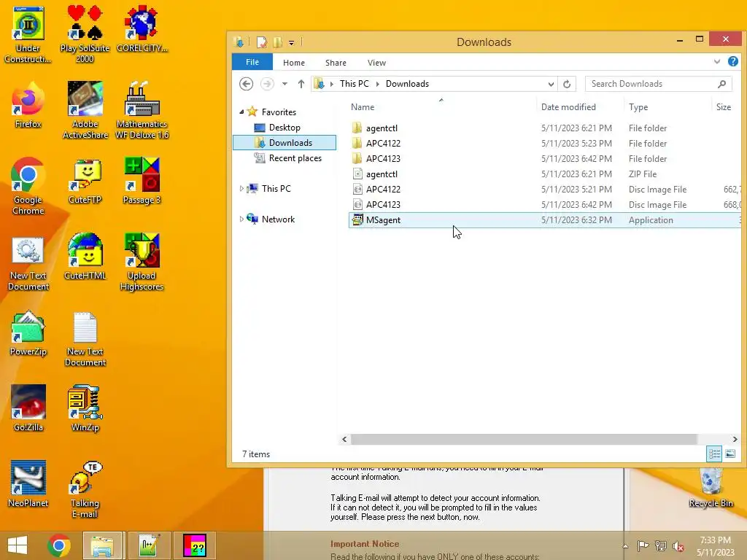Sort by Type column header
Screen dimensions: 747x560
(x=638, y=107)
